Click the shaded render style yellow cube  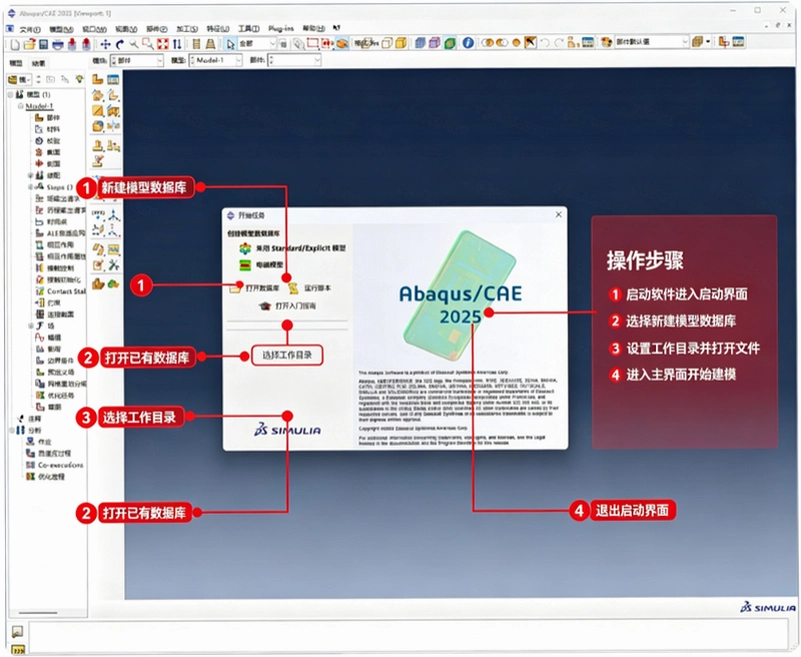click(402, 43)
